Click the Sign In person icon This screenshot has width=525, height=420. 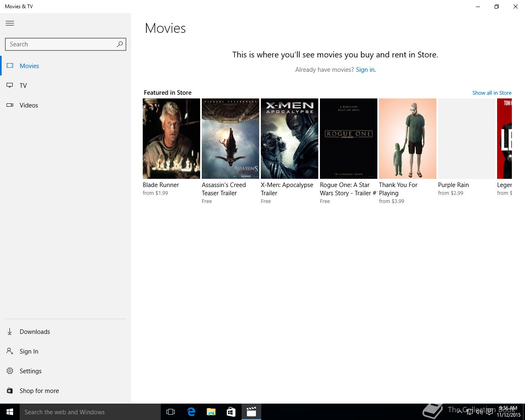pyautogui.click(x=10, y=351)
